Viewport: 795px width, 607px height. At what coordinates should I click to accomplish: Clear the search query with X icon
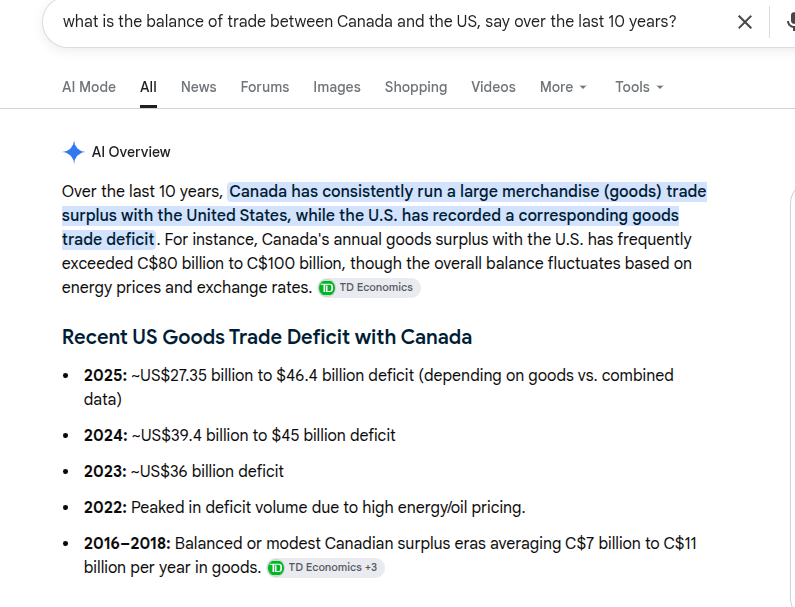[744, 22]
